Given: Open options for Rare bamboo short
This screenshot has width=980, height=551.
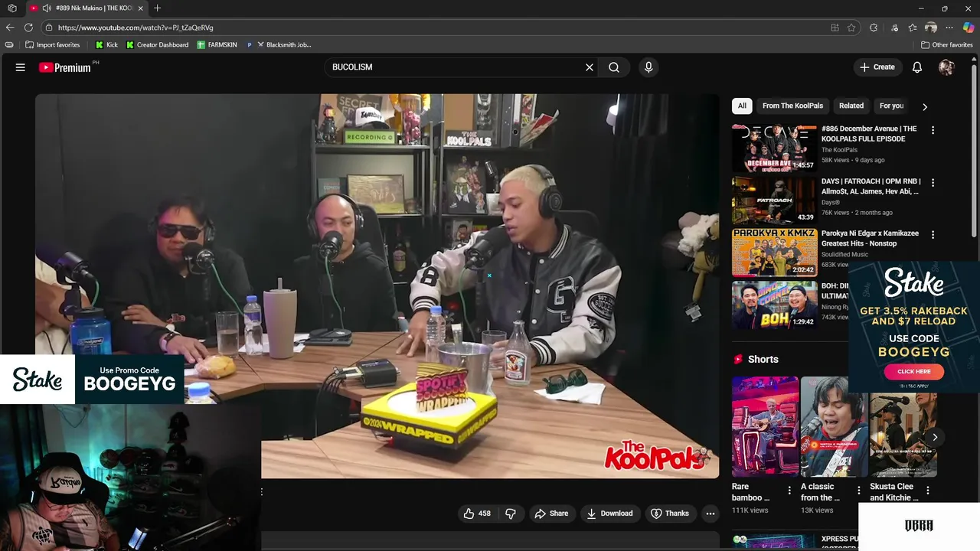Looking at the screenshot, I should tap(789, 491).
